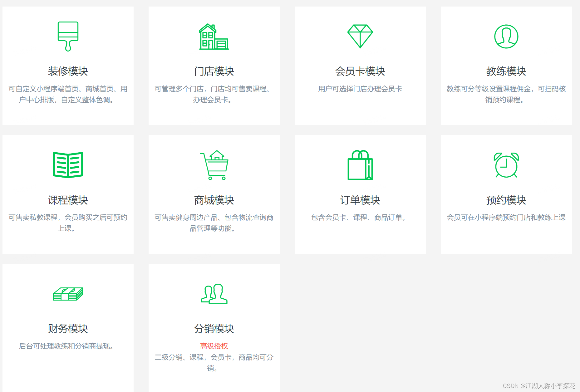This screenshot has width=580, height=392.
Task: Select the 商城模块 heading
Action: [214, 200]
